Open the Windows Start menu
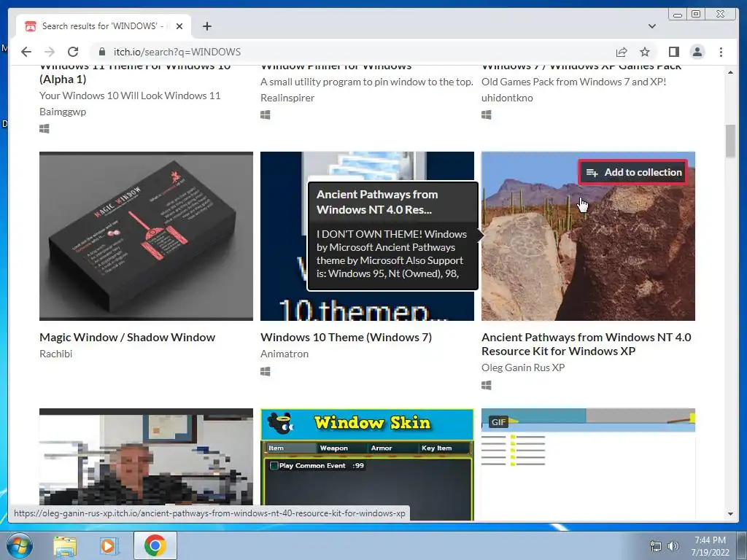 coord(19,545)
